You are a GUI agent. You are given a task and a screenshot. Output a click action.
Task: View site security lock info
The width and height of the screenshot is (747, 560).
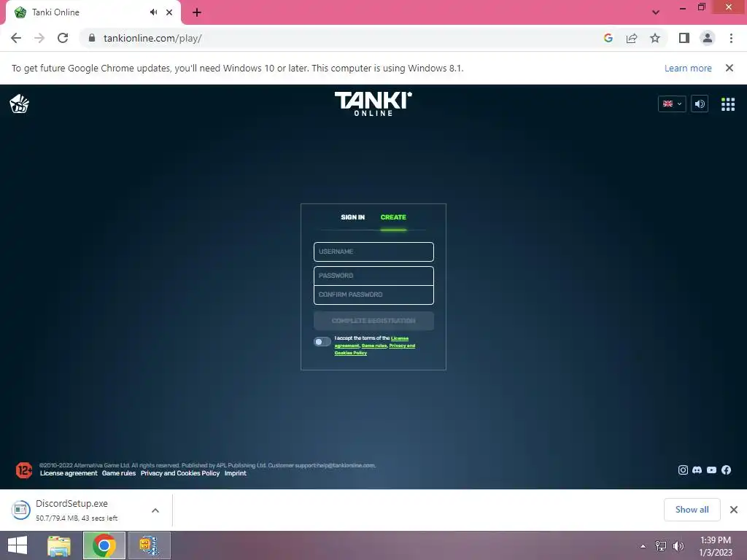pyautogui.click(x=92, y=38)
